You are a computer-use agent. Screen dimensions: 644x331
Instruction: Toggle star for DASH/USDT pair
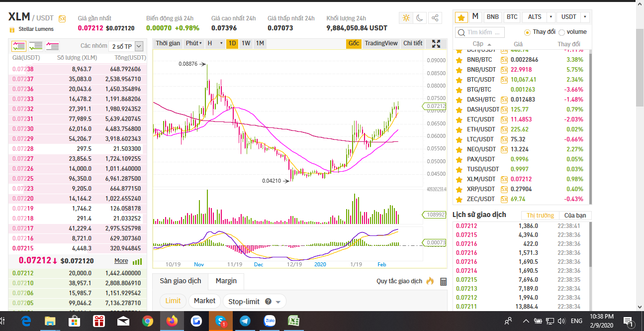[x=459, y=109]
